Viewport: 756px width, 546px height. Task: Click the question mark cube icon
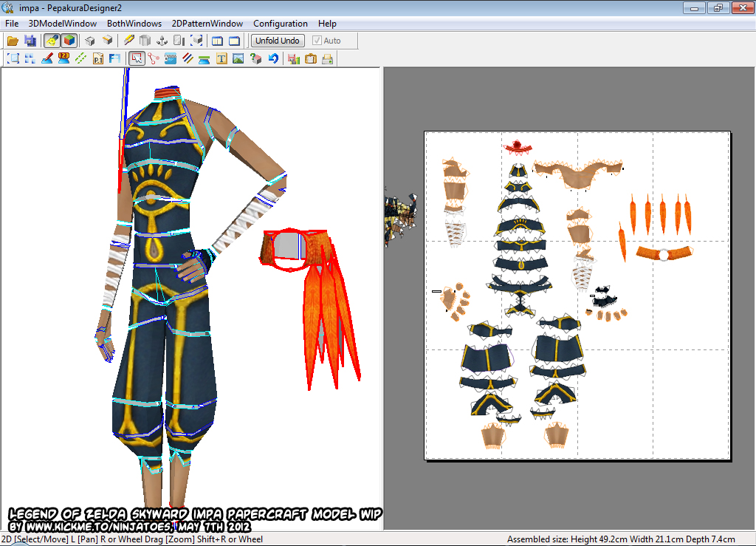(x=255, y=59)
